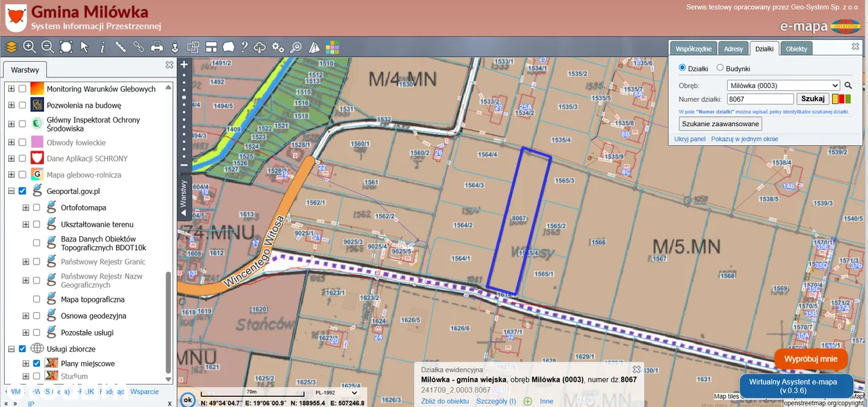Click the zoom in magnifier tool
Screen dimensions: 868x407
point(29,47)
